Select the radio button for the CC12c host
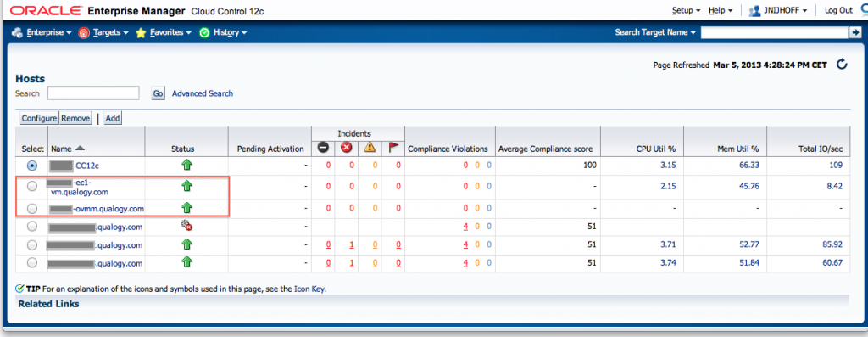 [x=32, y=166]
